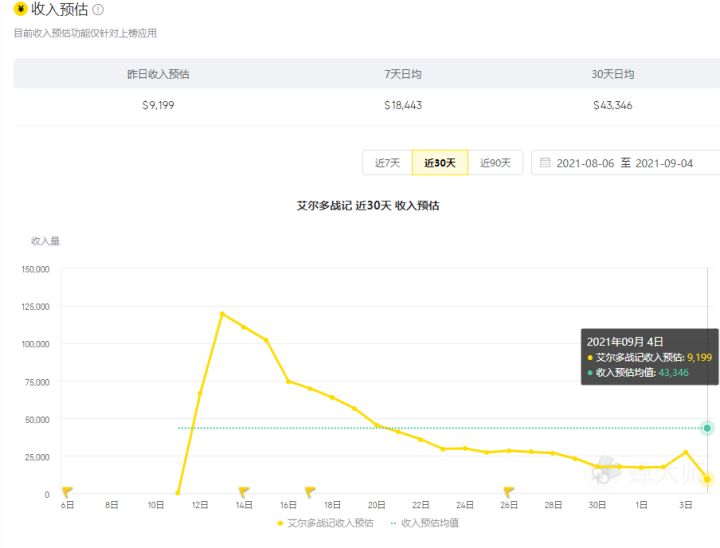The width and height of the screenshot is (720, 548).
Task: Click the $43,346 30天日均 value
Action: (x=613, y=105)
